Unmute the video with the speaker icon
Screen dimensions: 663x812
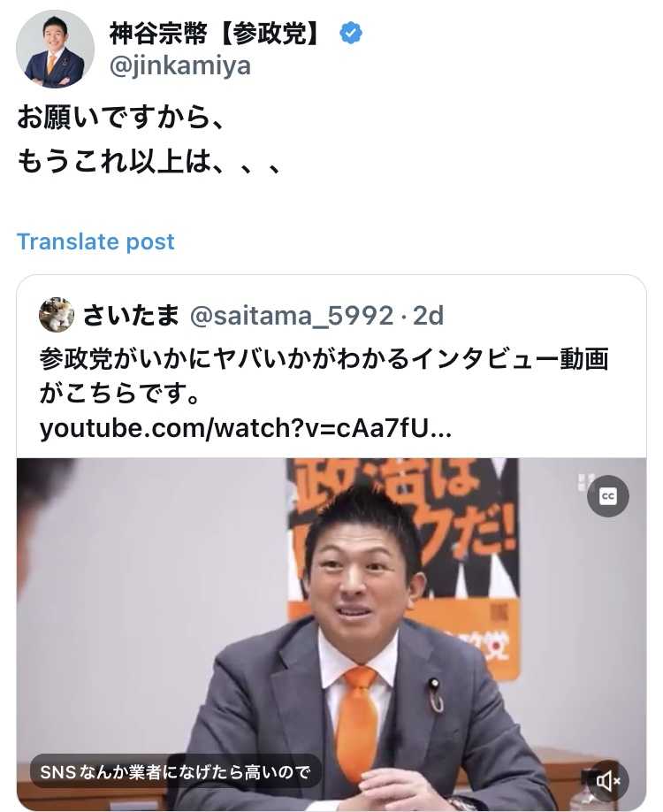click(x=607, y=780)
